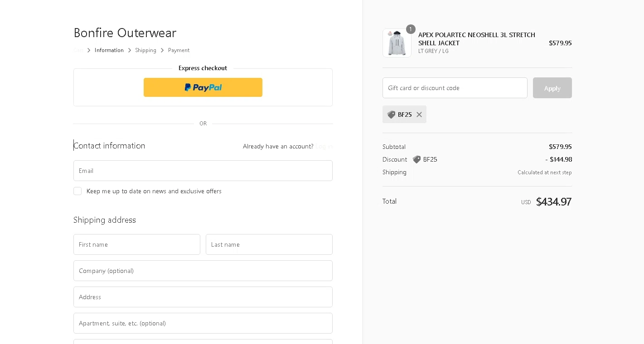Select the Information breadcrumb step
This screenshot has width=644, height=344.
click(x=109, y=50)
